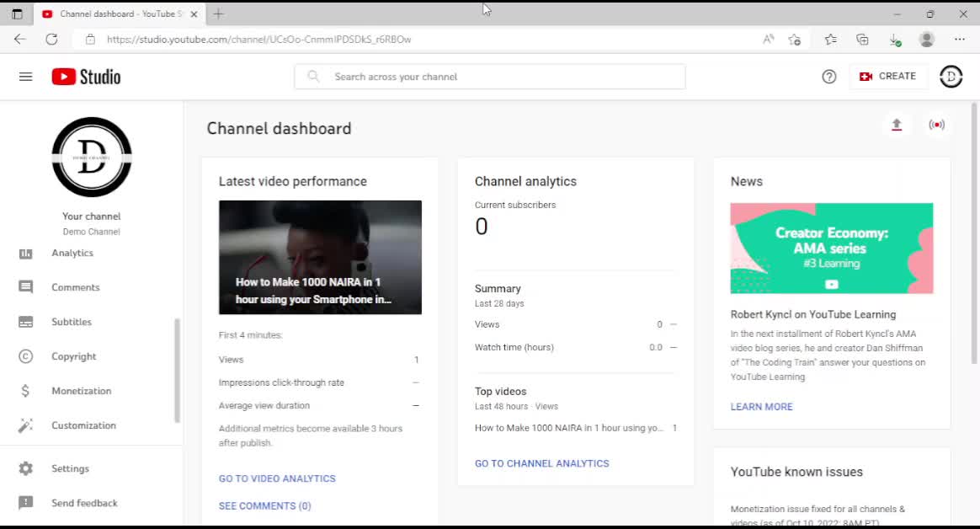Focus the Search across your channel field

click(x=490, y=77)
